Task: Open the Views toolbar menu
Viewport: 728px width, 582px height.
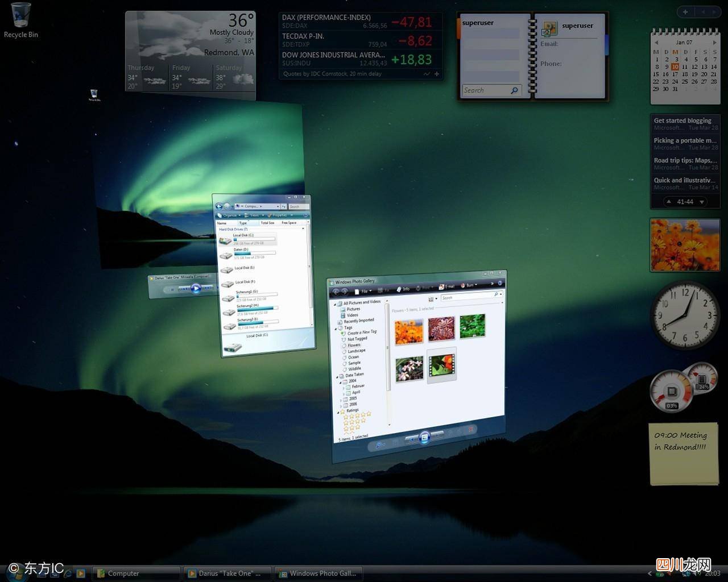Action: click(x=255, y=215)
